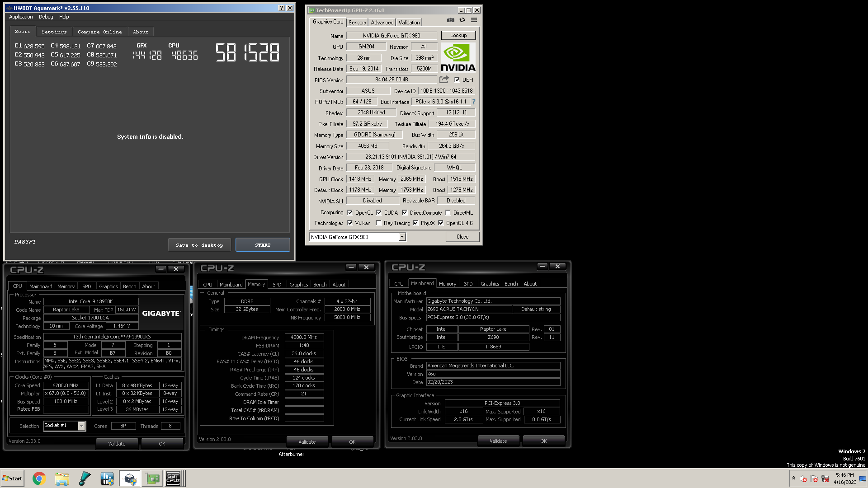Show hidden system tray icons

pos(793,478)
